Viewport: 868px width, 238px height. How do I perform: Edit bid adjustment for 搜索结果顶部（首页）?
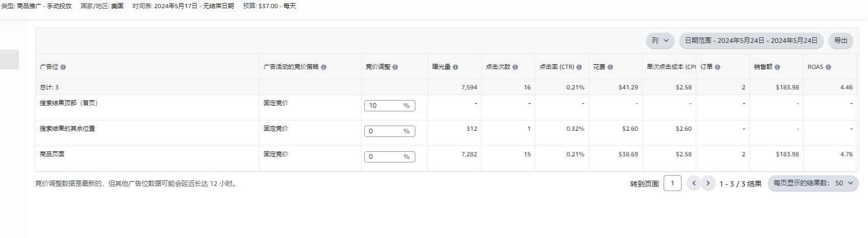384,106
